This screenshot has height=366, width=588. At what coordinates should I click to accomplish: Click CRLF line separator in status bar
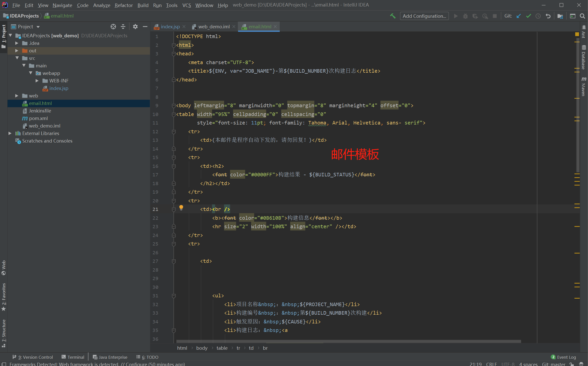coord(491,364)
